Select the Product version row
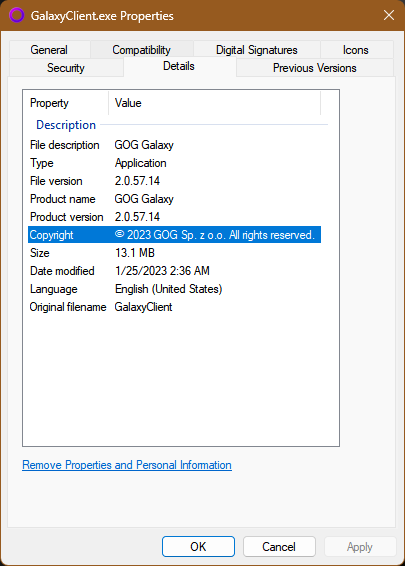The height and width of the screenshot is (566, 405). [x=175, y=217]
